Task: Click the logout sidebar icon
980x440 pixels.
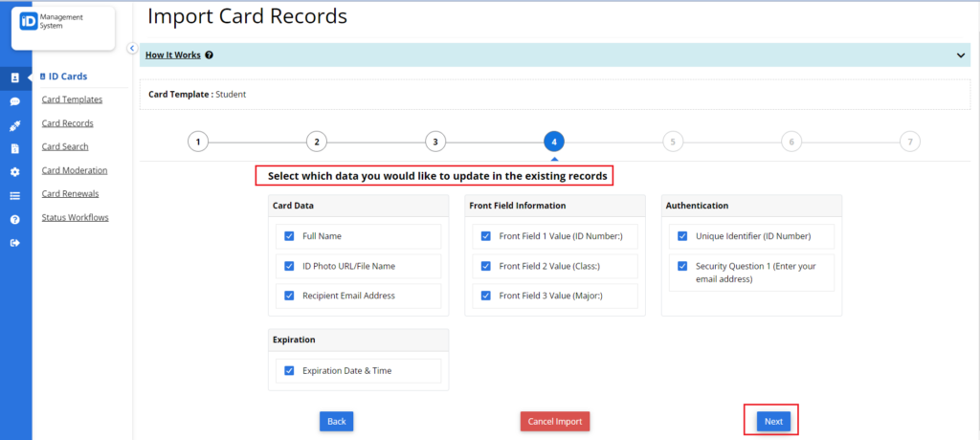Action: coord(15,243)
